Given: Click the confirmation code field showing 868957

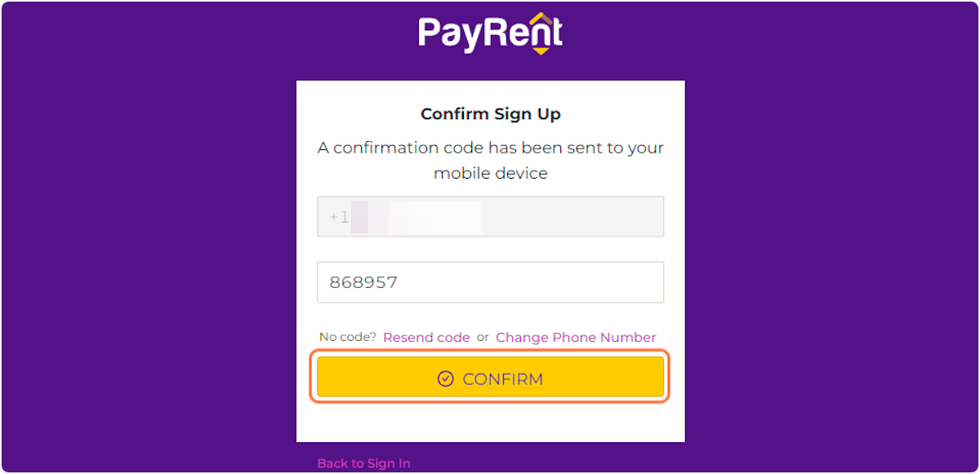Looking at the screenshot, I should (x=490, y=281).
